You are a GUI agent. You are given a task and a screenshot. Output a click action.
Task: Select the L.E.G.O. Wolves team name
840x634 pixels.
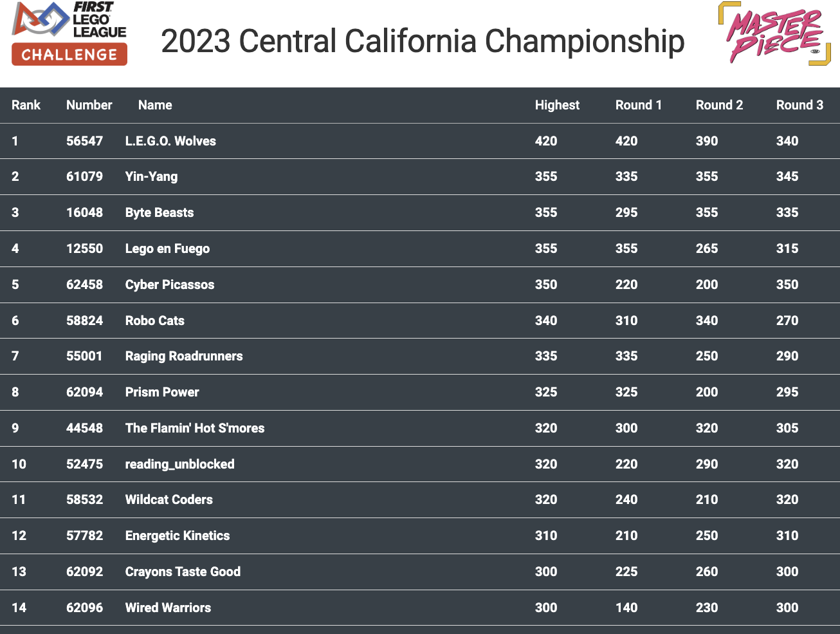pos(170,141)
